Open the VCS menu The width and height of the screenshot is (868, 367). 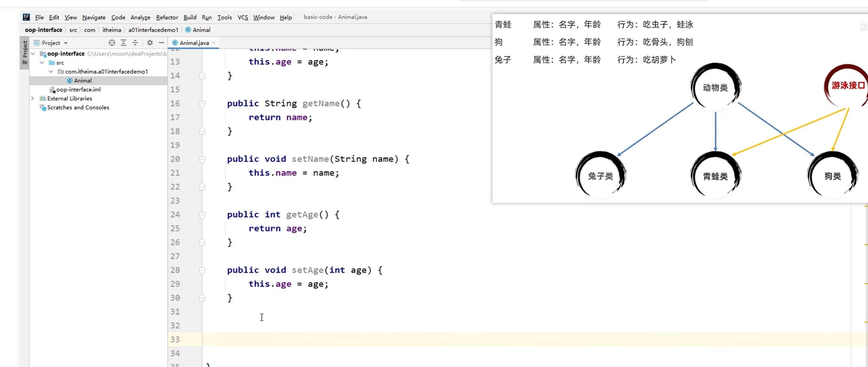(243, 17)
